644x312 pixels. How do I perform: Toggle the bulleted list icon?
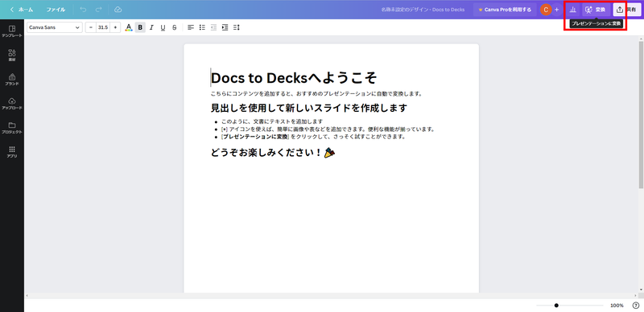click(x=202, y=27)
